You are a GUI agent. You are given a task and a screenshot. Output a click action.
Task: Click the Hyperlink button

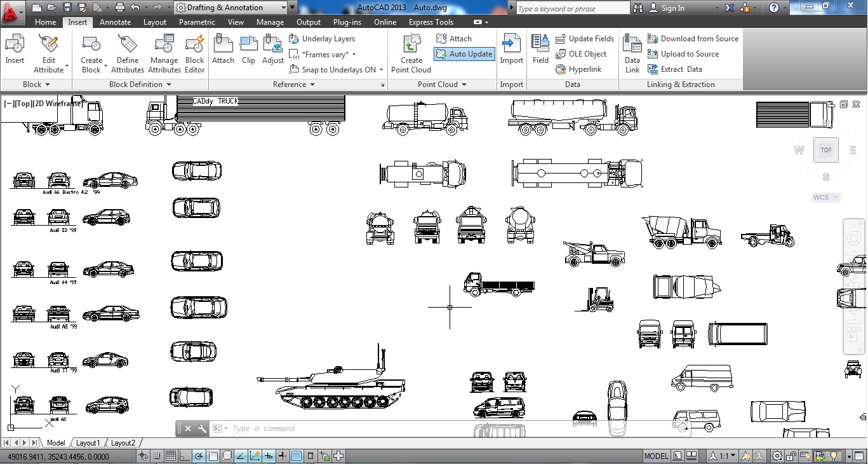click(x=578, y=69)
